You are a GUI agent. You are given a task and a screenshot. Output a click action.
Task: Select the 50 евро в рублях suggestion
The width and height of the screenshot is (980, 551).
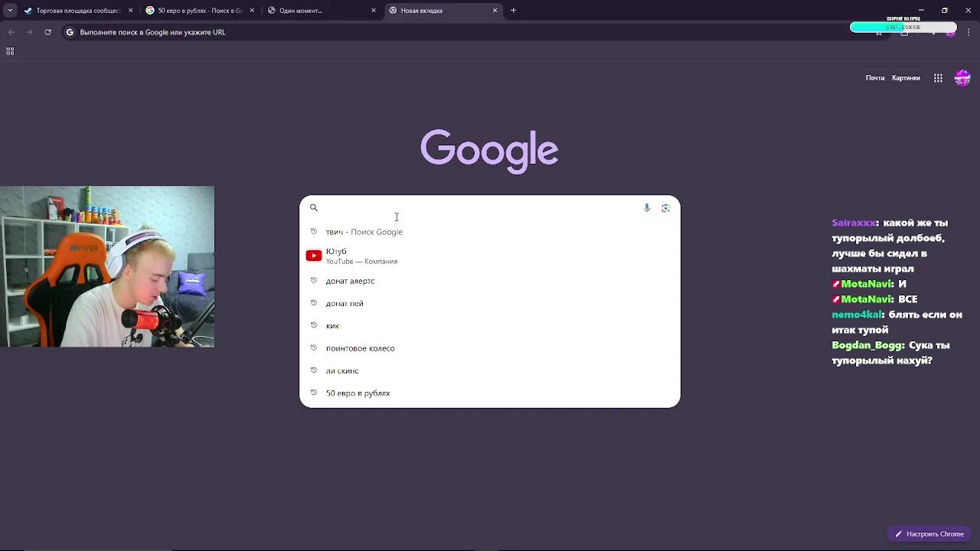[490, 393]
